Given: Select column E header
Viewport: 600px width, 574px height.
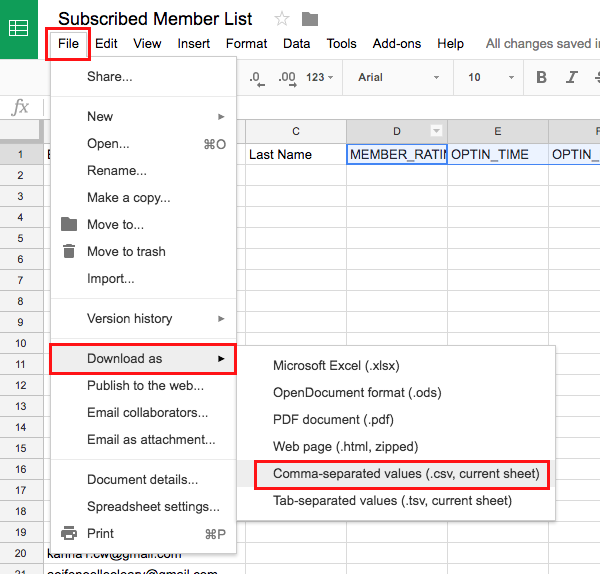Looking at the screenshot, I should tap(497, 131).
